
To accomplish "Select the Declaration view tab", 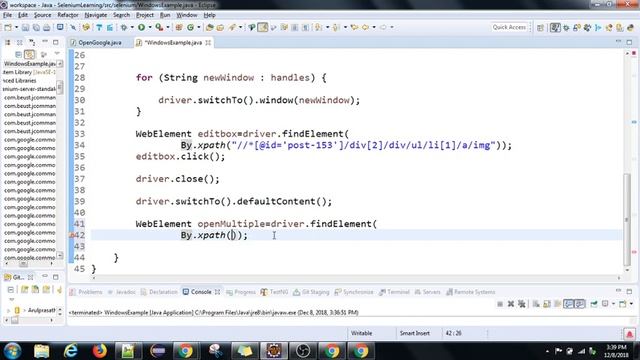I will click(x=159, y=292).
